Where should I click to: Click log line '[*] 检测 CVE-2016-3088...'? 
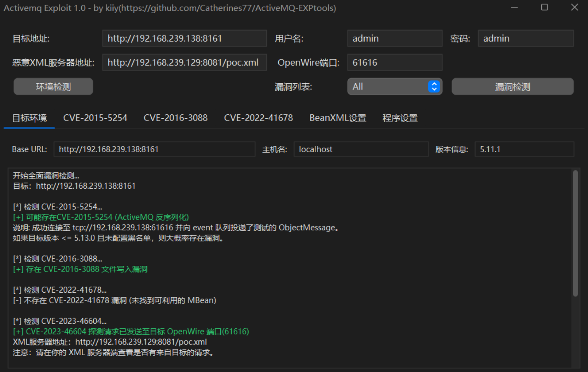click(58, 259)
